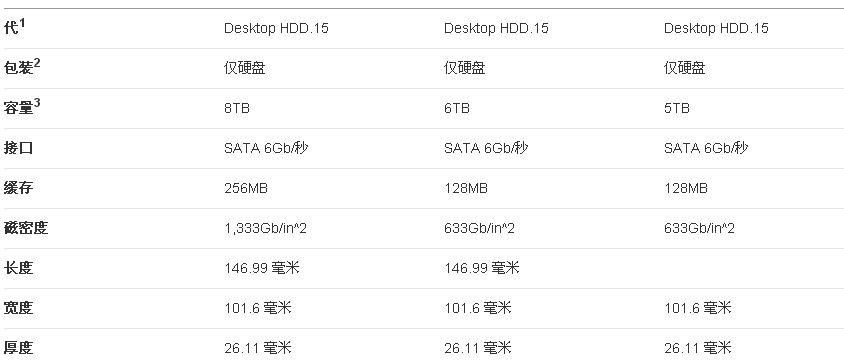
Task: Click the 长度 row label
Action: (x=18, y=268)
